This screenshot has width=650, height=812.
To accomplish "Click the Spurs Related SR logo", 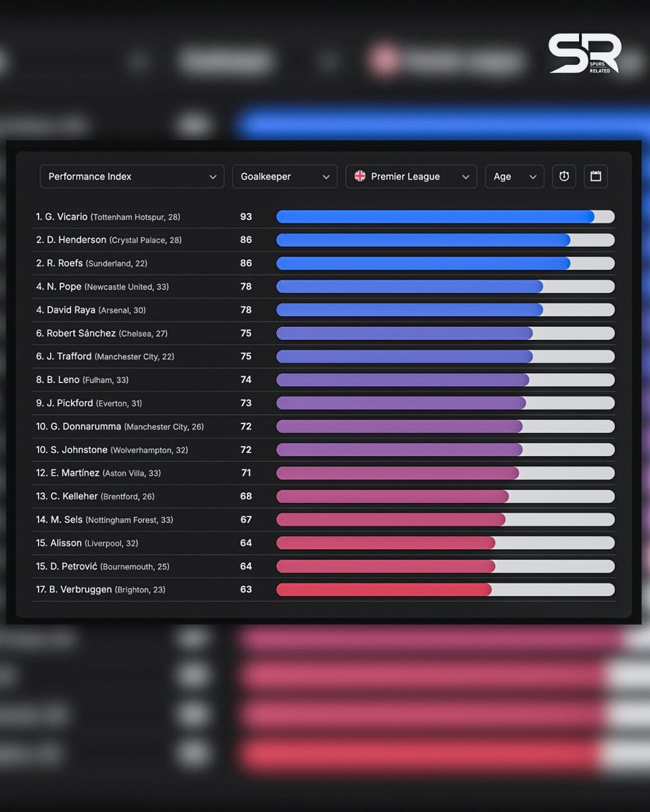I will point(584,53).
